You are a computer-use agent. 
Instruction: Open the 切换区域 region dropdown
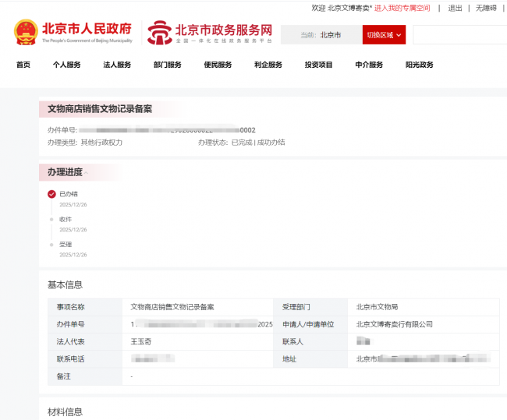point(385,35)
